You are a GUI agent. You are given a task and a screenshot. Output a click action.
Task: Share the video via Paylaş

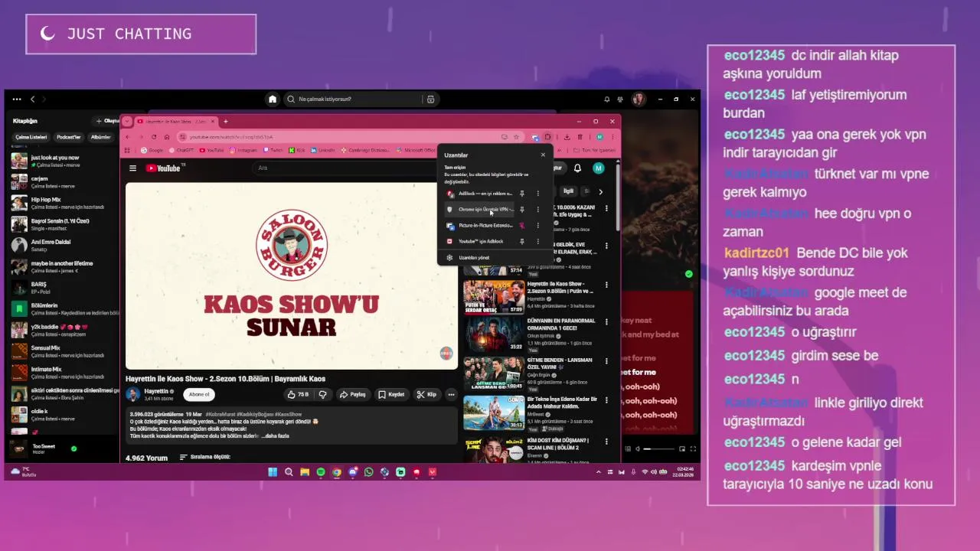coord(352,394)
